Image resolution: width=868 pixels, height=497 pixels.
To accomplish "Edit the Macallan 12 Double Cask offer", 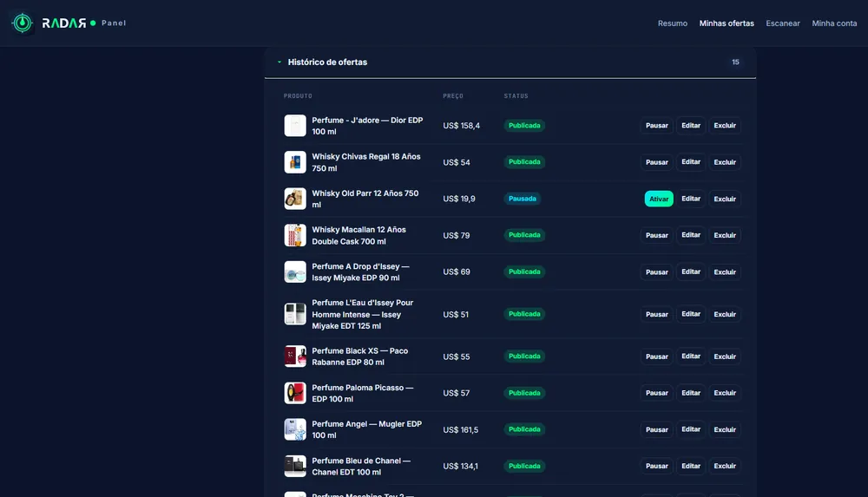I will tap(691, 235).
